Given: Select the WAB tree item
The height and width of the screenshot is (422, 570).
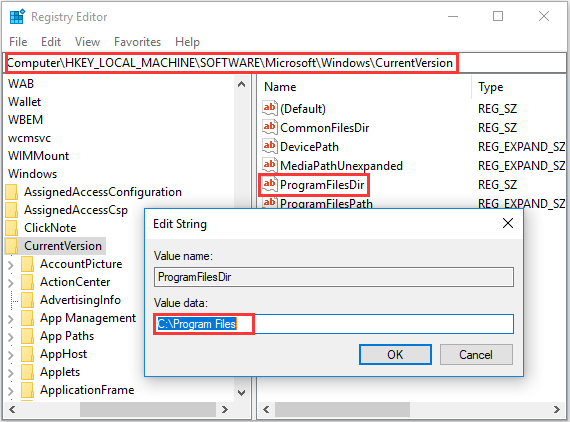Looking at the screenshot, I should [x=21, y=84].
